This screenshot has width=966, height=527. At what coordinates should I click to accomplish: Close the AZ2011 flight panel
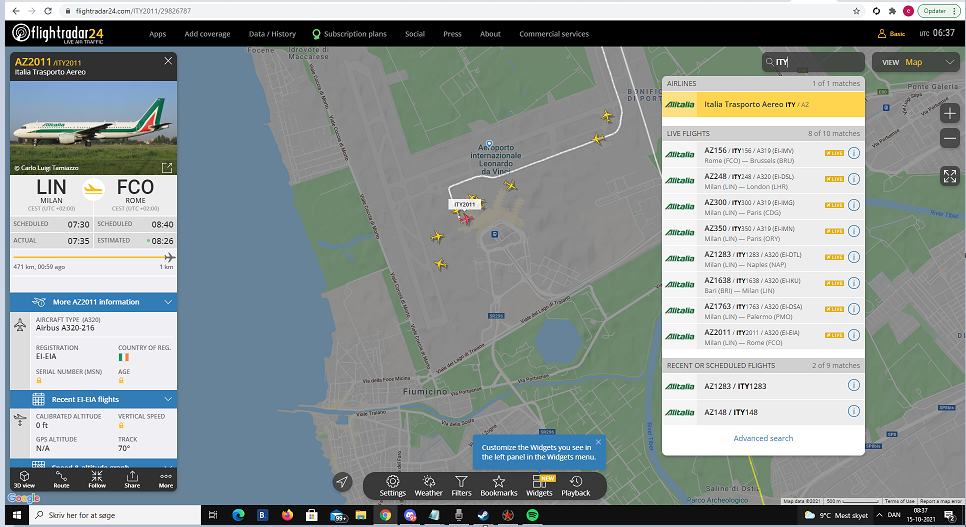click(x=168, y=60)
